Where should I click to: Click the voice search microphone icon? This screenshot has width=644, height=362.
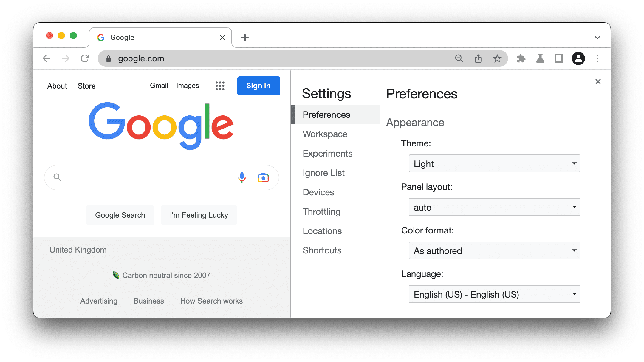241,177
